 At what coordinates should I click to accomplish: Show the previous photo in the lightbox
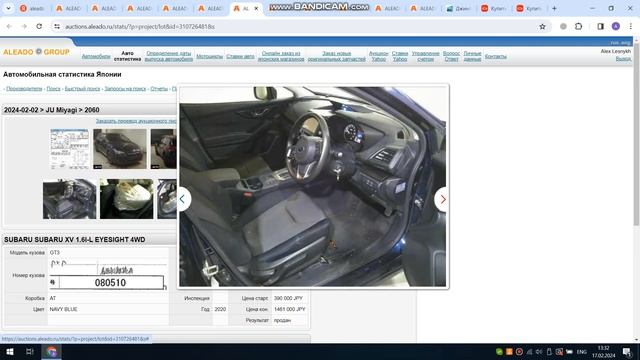coord(182,199)
